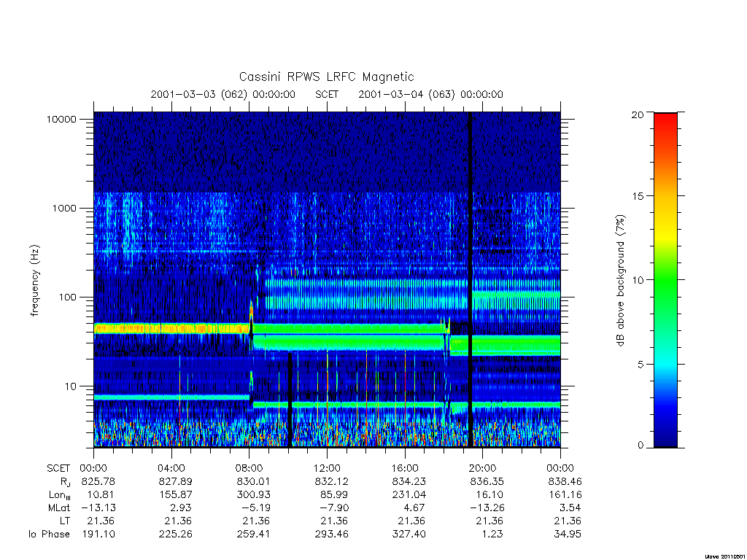The image size is (747, 560).
Task: Click the longitude value 16.10
Action: (489, 495)
